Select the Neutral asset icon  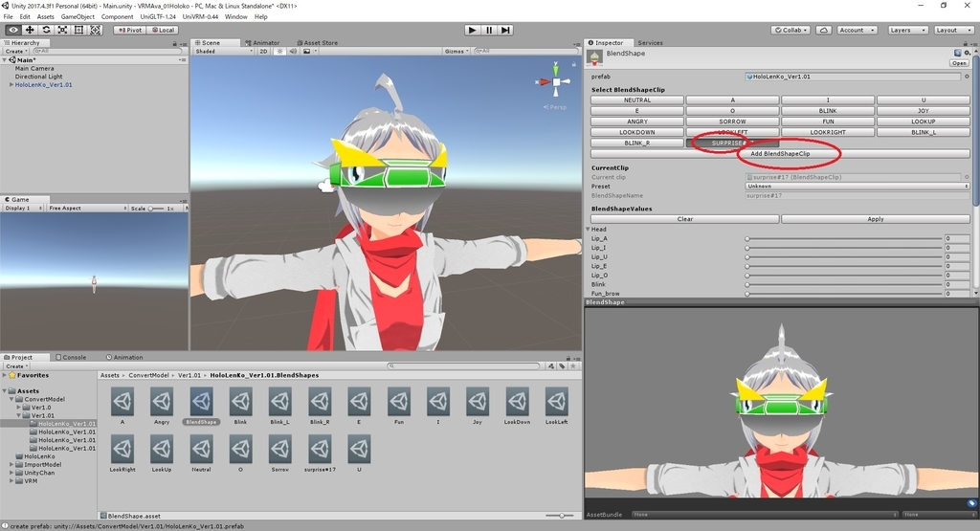pyautogui.click(x=201, y=449)
